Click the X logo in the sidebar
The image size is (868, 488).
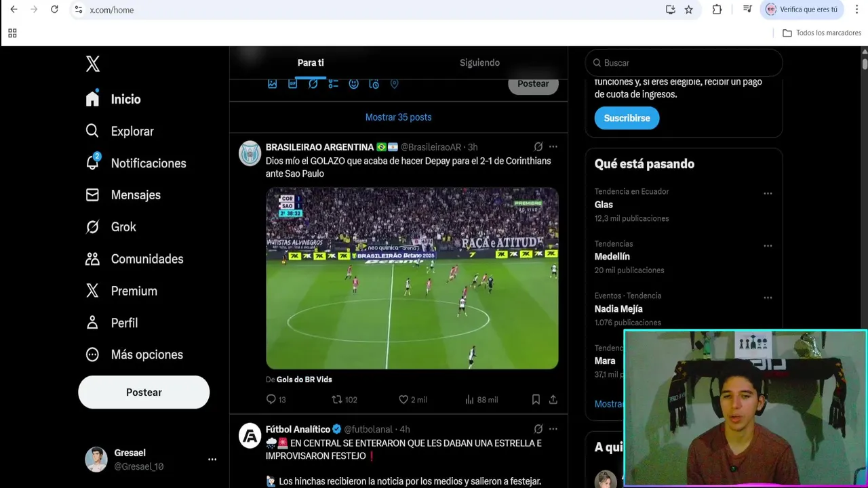[93, 64]
